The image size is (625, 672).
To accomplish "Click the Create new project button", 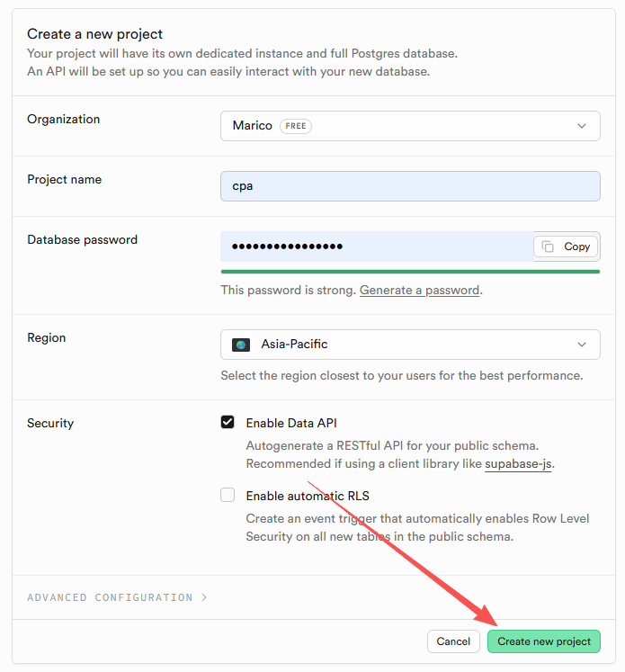I will click(544, 641).
